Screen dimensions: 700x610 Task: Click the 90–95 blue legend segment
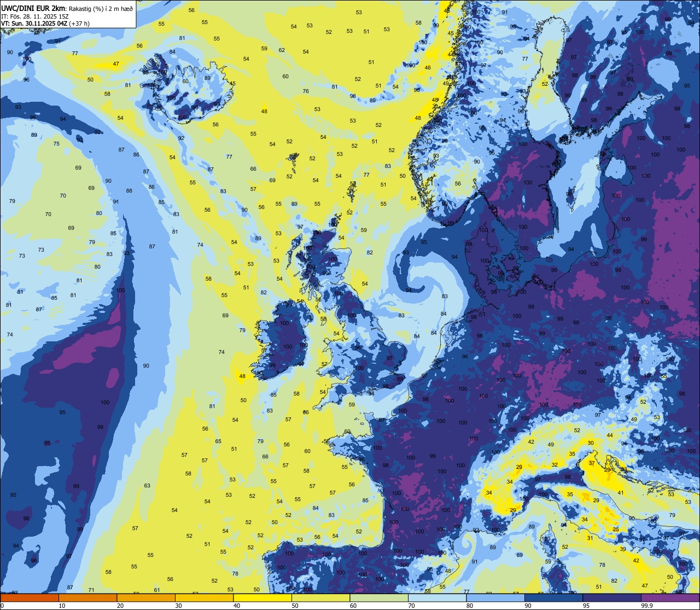(553, 597)
